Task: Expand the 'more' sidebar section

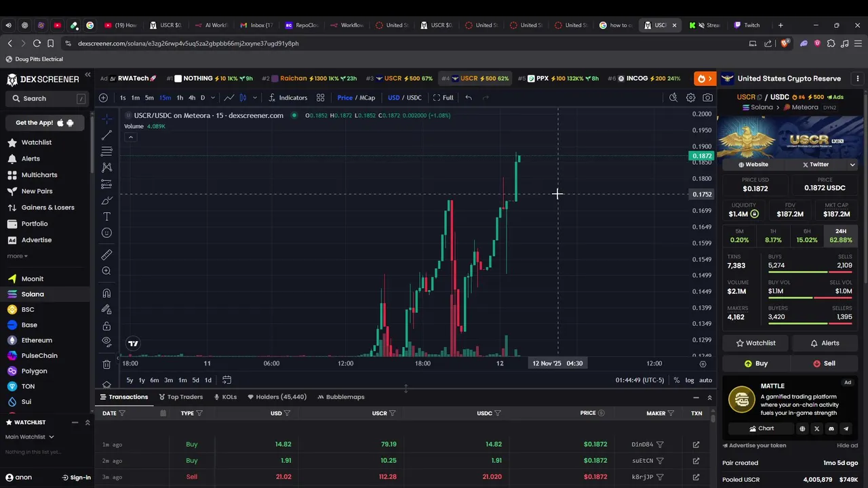Action: [17, 256]
